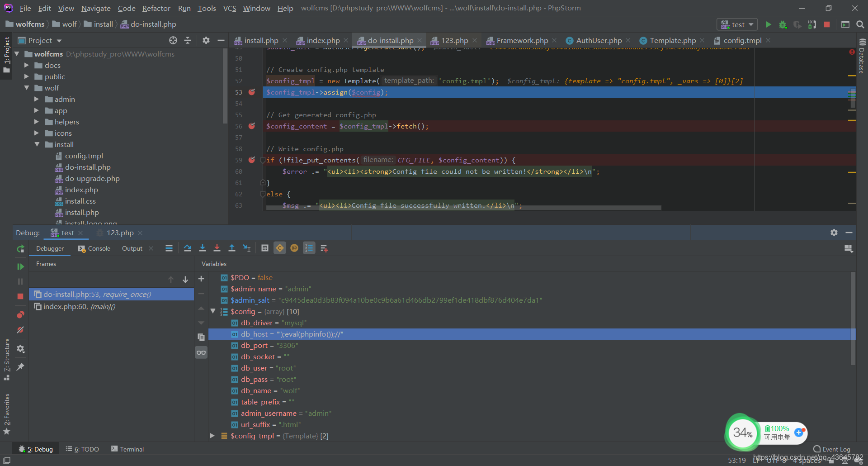Viewport: 868px width, 466px height.
Task: Collapse the wolf folder in tree
Action: (27, 88)
